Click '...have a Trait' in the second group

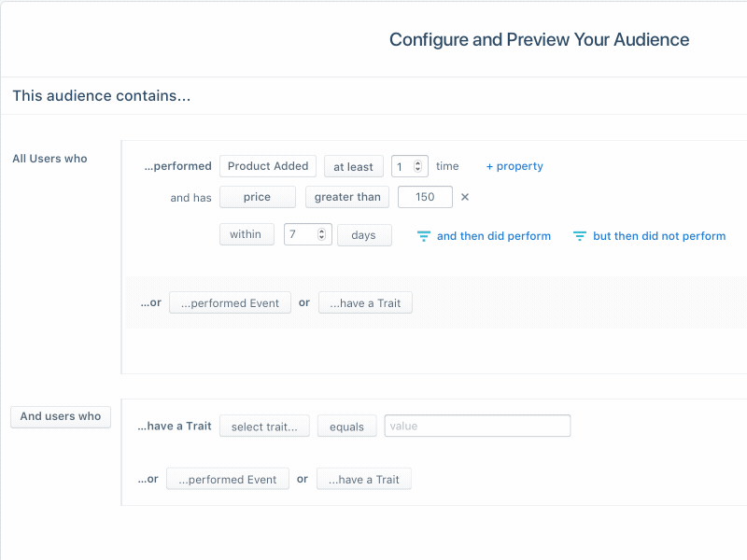click(x=364, y=479)
